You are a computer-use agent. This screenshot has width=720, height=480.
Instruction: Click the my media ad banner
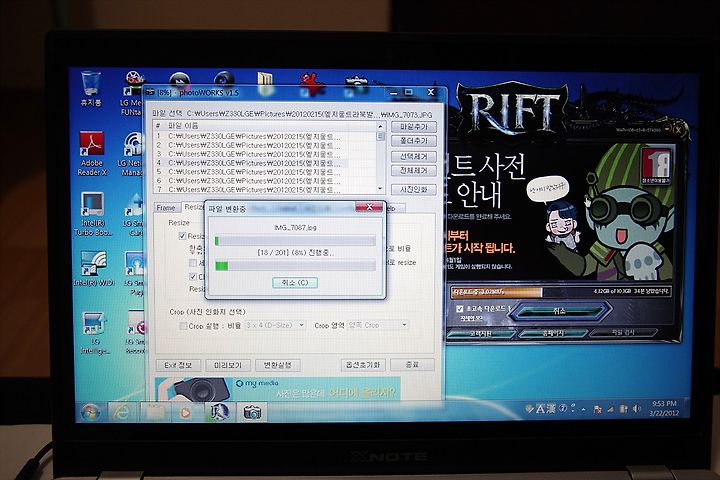coord(278,389)
